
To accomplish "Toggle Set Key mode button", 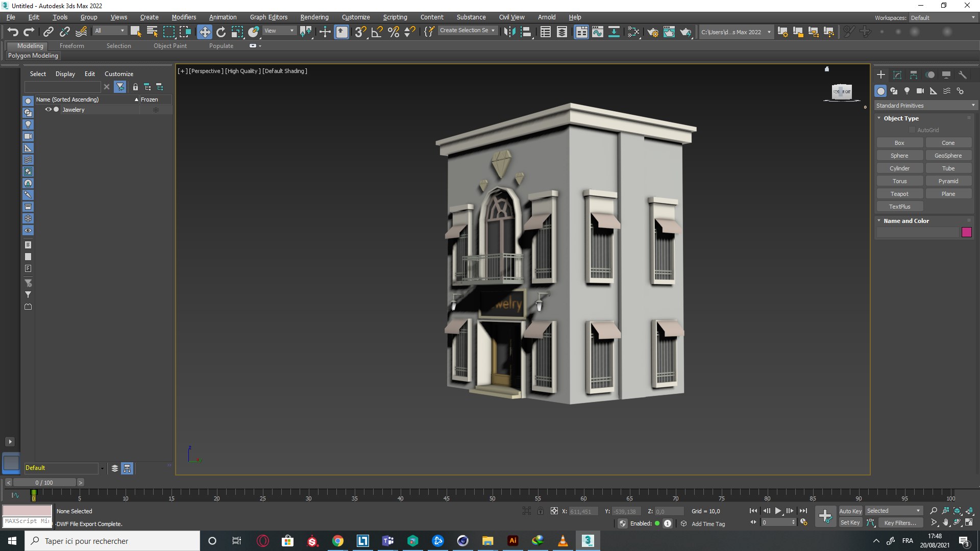I will click(850, 522).
